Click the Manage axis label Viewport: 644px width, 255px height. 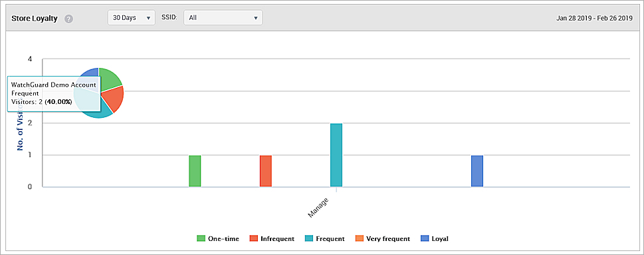point(319,208)
